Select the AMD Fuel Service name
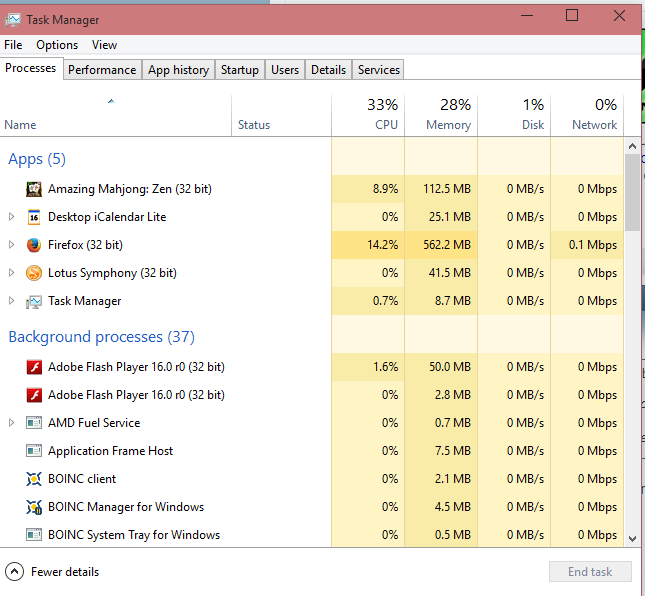The width and height of the screenshot is (645, 596). click(x=94, y=422)
